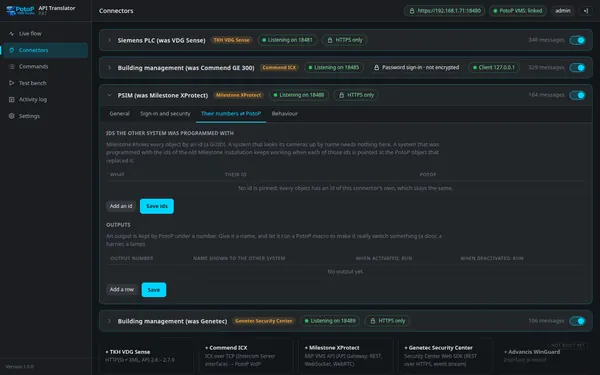Click the Activity log grid icon
Screen dimensions: 600x375
tap(11, 99)
